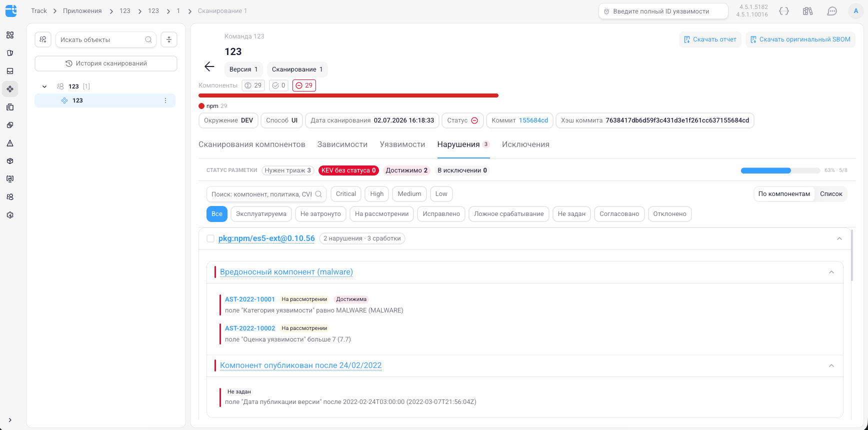Click the search icon in violations search field
Screen dimensions: 868x430
click(x=318, y=194)
